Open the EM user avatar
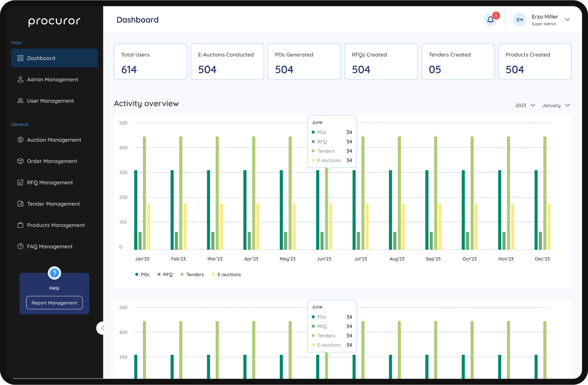 520,20
